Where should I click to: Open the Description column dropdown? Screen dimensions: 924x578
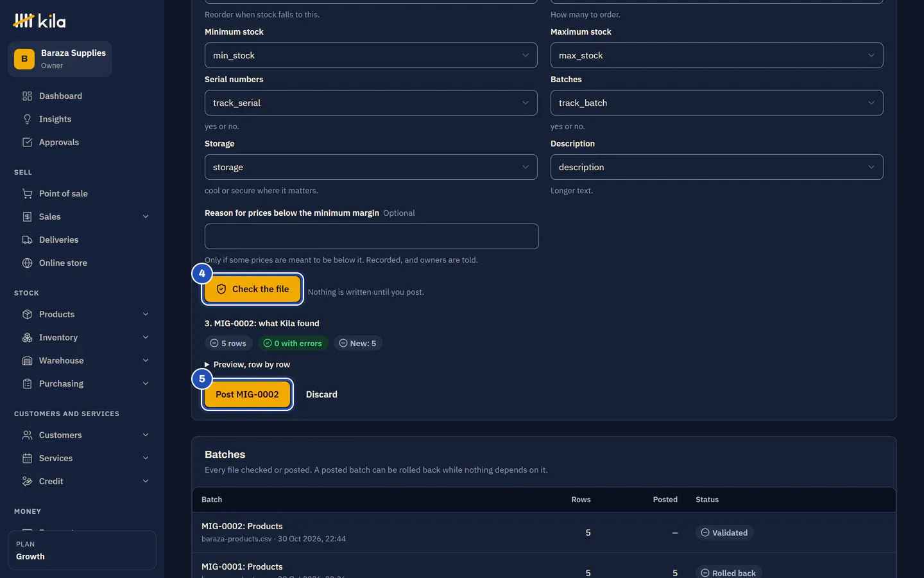[717, 167]
